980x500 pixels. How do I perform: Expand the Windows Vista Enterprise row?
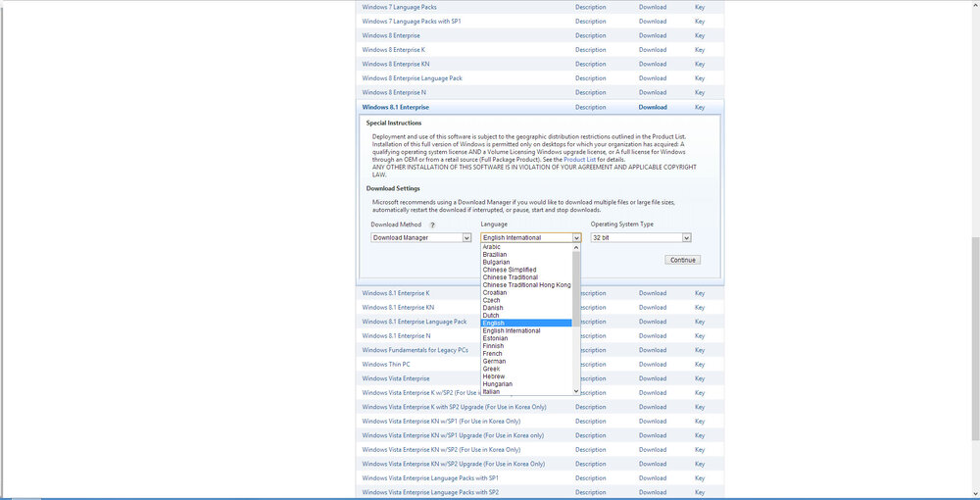396,378
